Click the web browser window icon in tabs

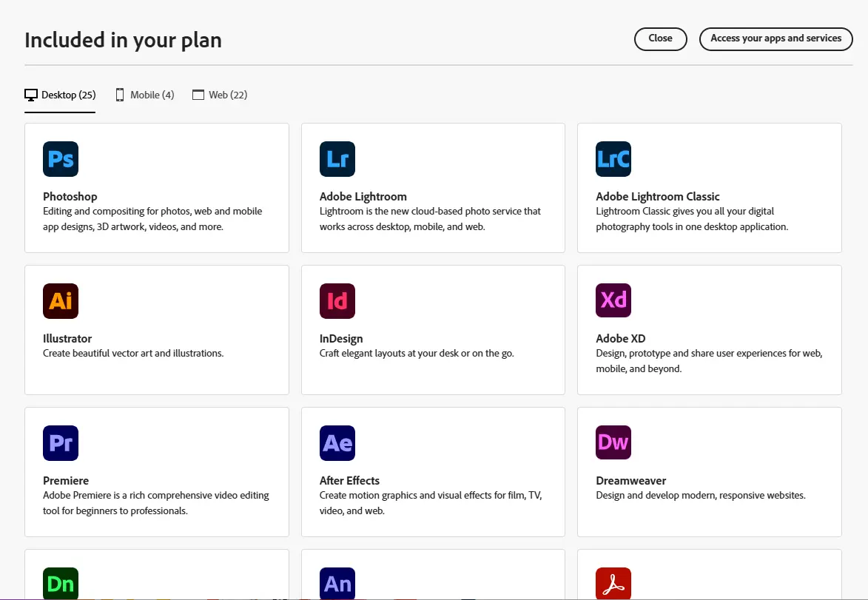[198, 95]
